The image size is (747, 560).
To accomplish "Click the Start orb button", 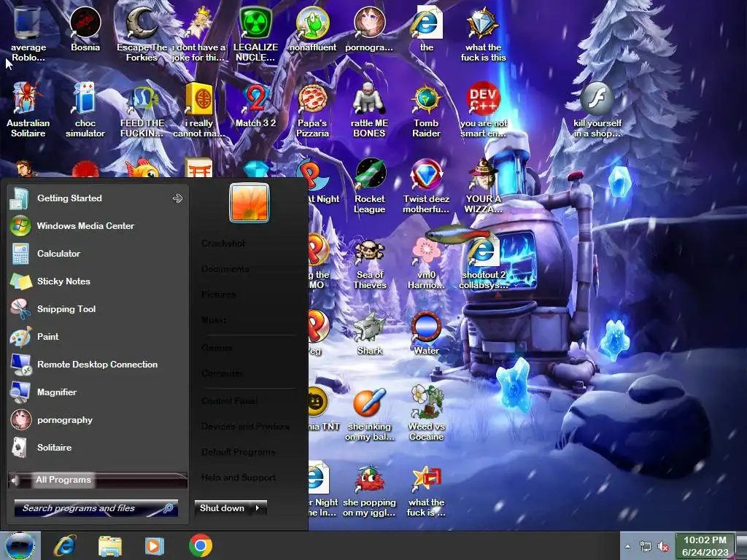I will click(x=20, y=545).
